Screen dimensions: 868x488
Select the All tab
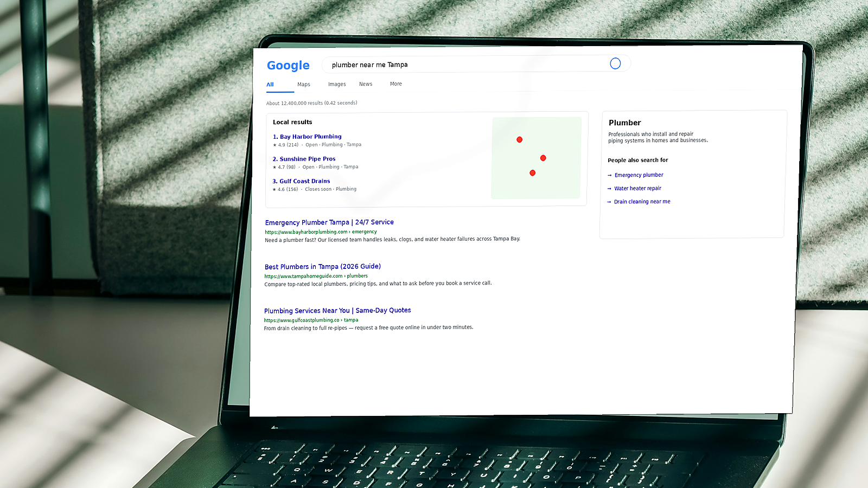pos(270,85)
